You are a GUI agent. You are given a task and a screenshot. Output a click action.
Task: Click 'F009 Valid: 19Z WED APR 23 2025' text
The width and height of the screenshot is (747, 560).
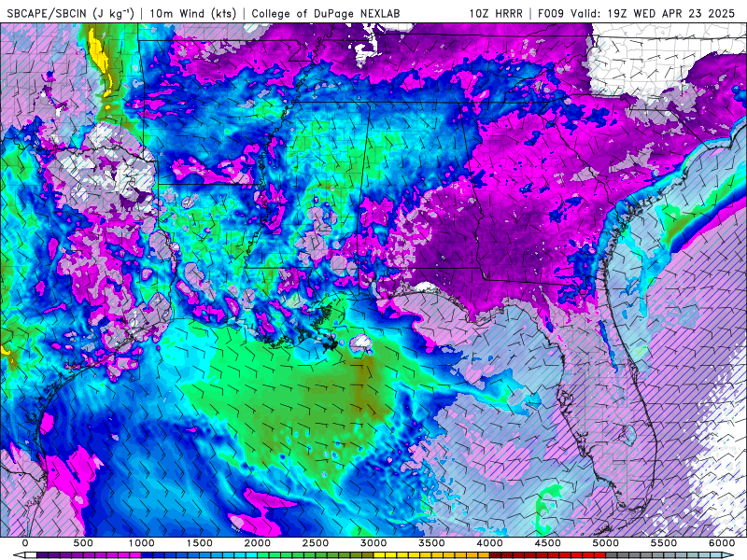point(637,13)
